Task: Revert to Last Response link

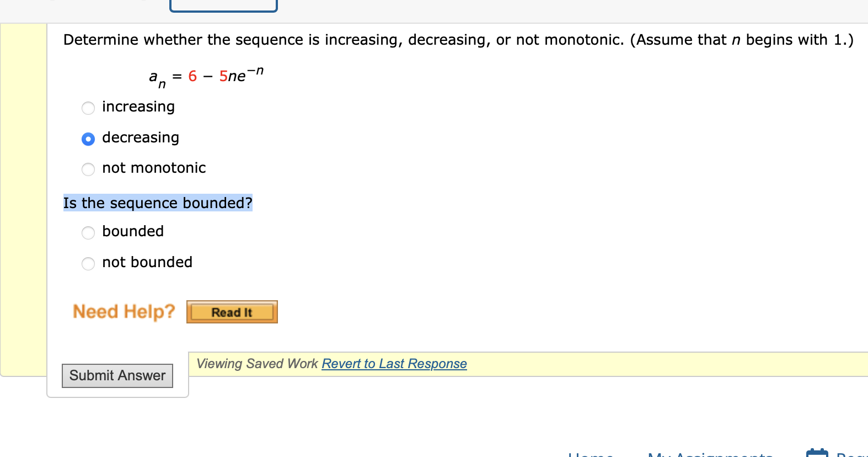Action: [394, 364]
